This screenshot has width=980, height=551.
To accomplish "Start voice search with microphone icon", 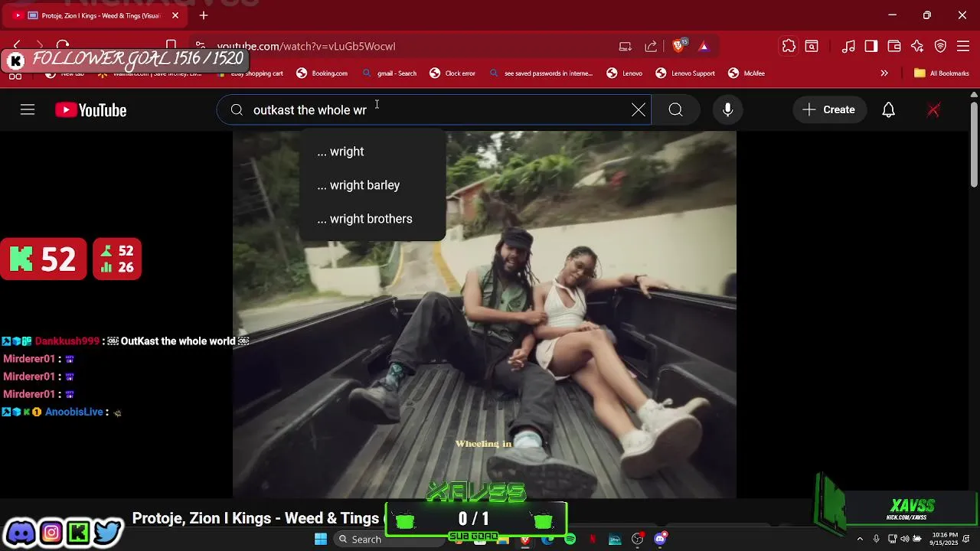I will pyautogui.click(x=728, y=110).
